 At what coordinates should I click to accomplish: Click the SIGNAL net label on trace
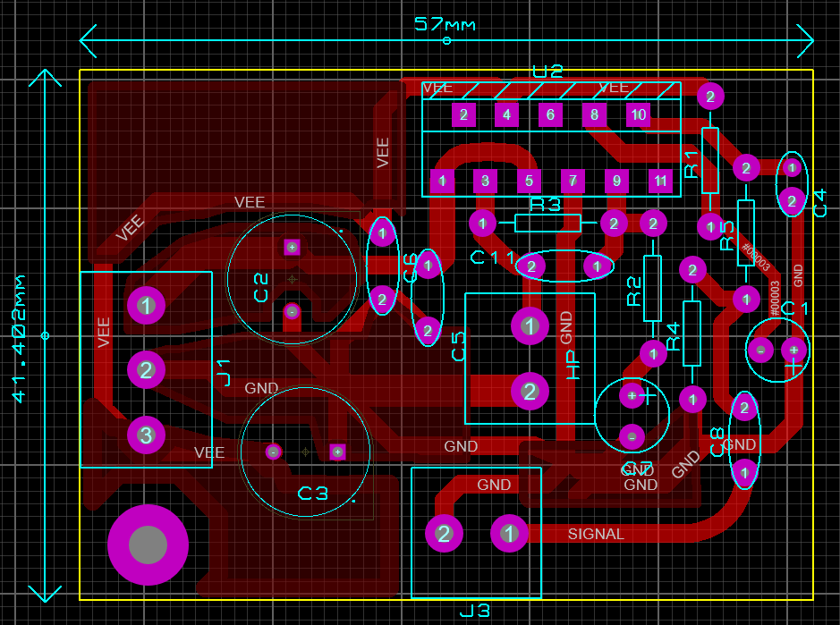596,534
